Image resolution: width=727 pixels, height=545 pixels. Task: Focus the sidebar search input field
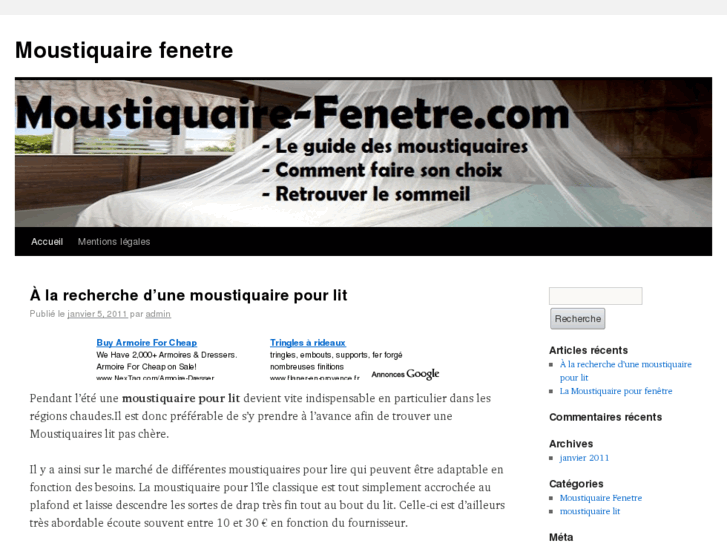(596, 296)
